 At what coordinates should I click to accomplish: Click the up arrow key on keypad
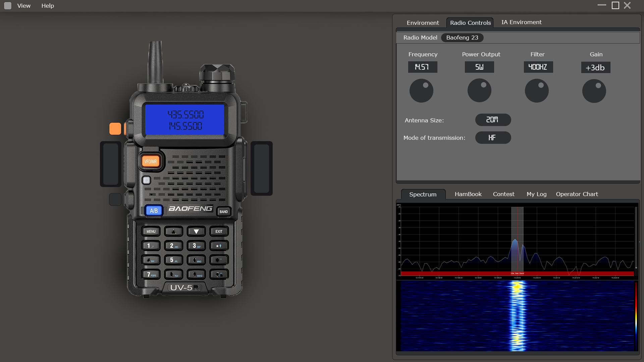pos(173,231)
